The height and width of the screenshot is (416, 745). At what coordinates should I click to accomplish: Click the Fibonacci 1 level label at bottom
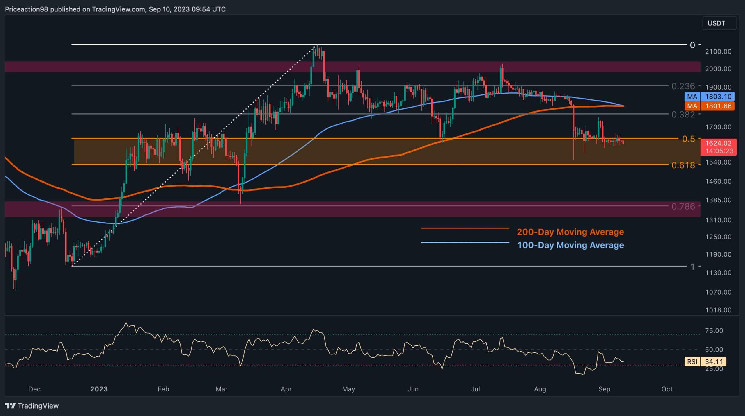(x=689, y=267)
